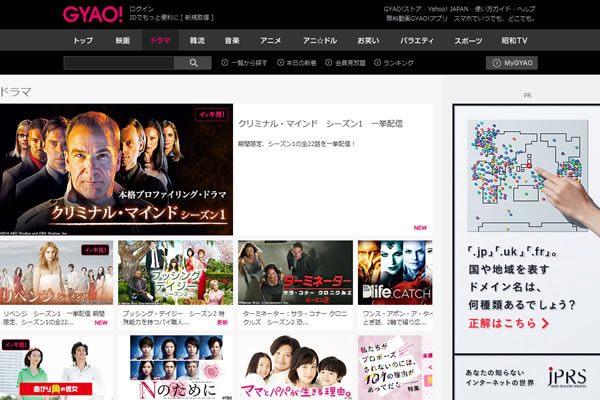Click the jPRS logo in the ad

[567, 377]
